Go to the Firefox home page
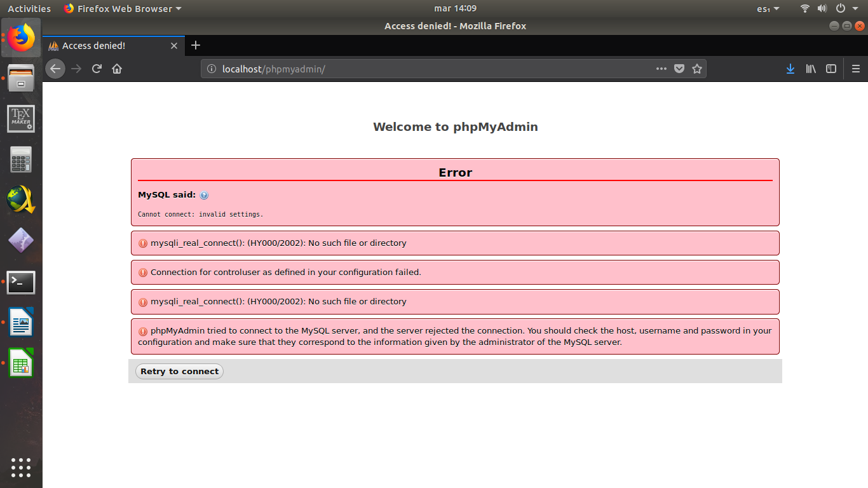 pos(117,69)
